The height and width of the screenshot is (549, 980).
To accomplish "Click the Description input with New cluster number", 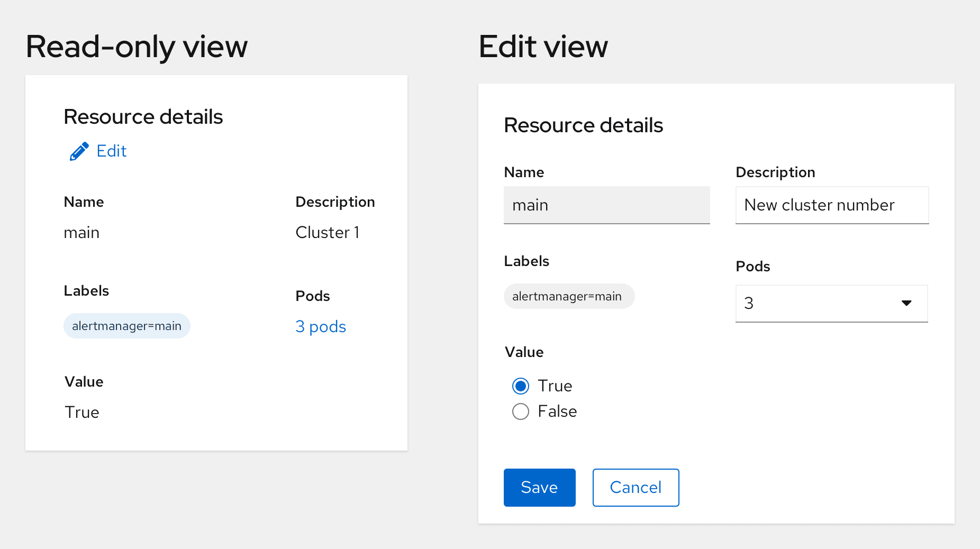I will point(831,205).
